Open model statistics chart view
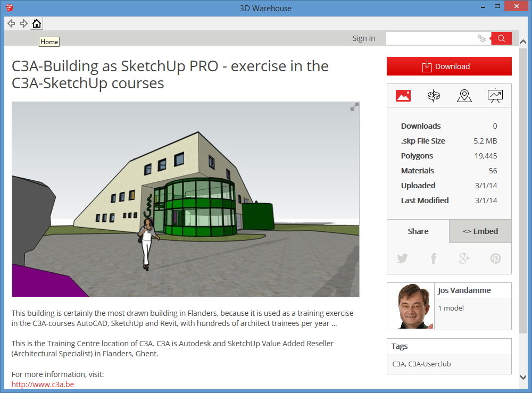 (x=495, y=96)
